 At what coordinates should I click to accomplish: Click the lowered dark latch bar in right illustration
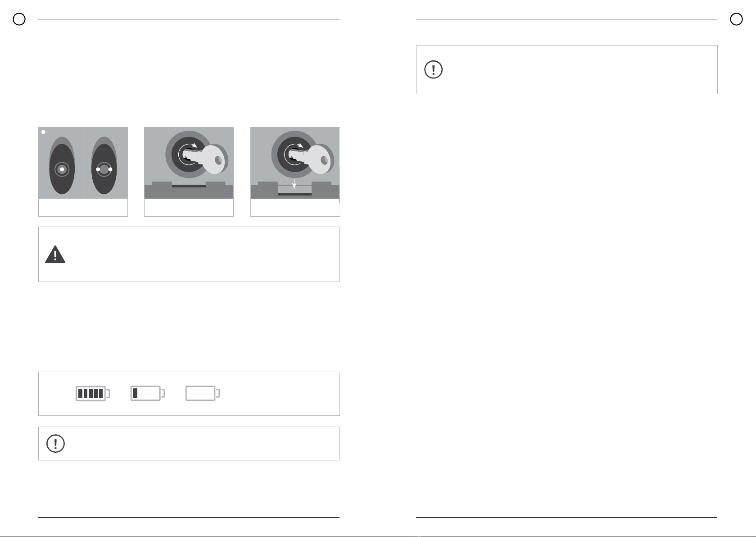(x=294, y=194)
